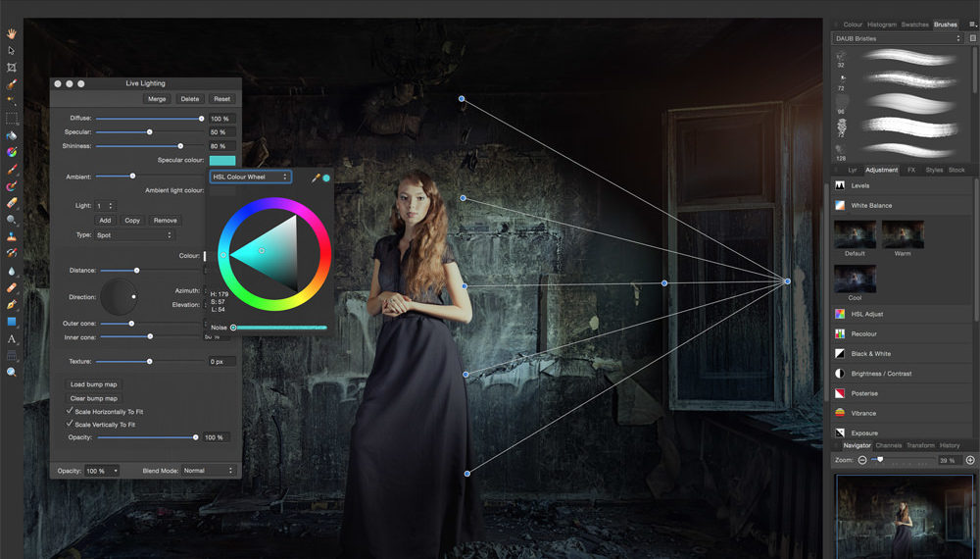The image size is (980, 559).
Task: Click the Navigator zoom out minus icon
Action: pos(861,460)
